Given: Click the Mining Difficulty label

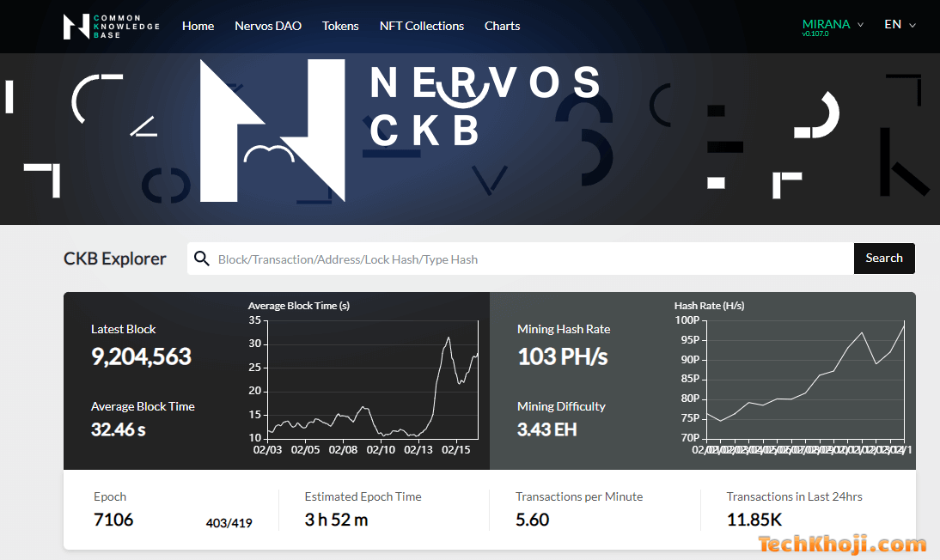Looking at the screenshot, I should tap(561, 406).
